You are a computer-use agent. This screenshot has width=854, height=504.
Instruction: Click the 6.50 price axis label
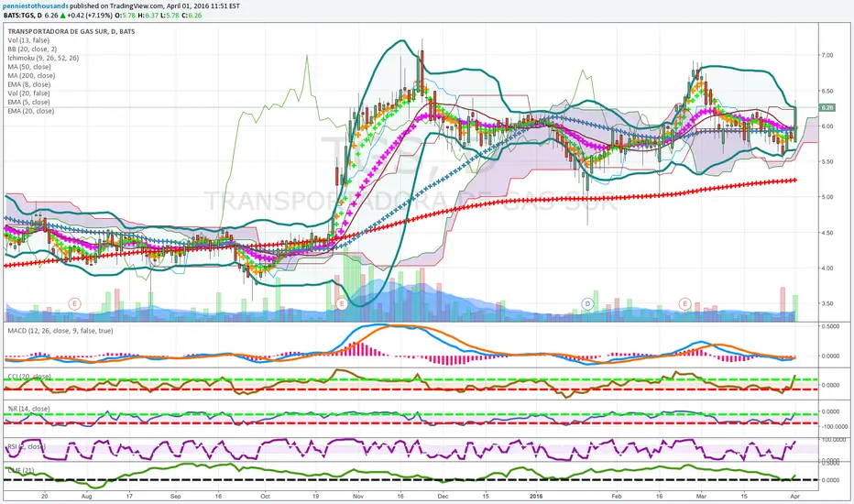click(x=827, y=91)
